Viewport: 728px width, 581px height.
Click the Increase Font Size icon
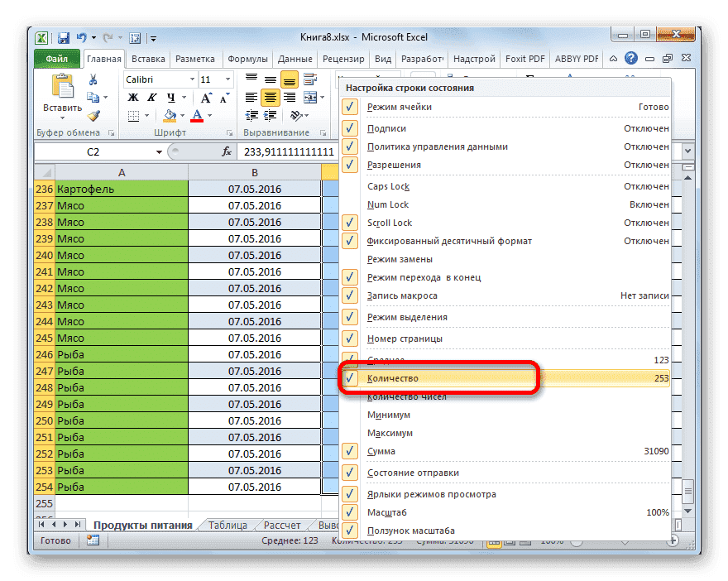click(x=205, y=96)
